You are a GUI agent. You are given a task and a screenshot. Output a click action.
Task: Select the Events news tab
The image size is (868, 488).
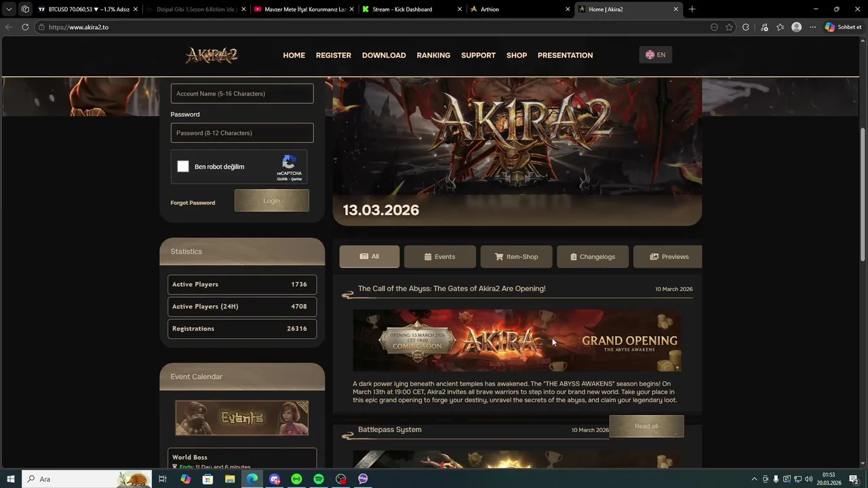(439, 257)
